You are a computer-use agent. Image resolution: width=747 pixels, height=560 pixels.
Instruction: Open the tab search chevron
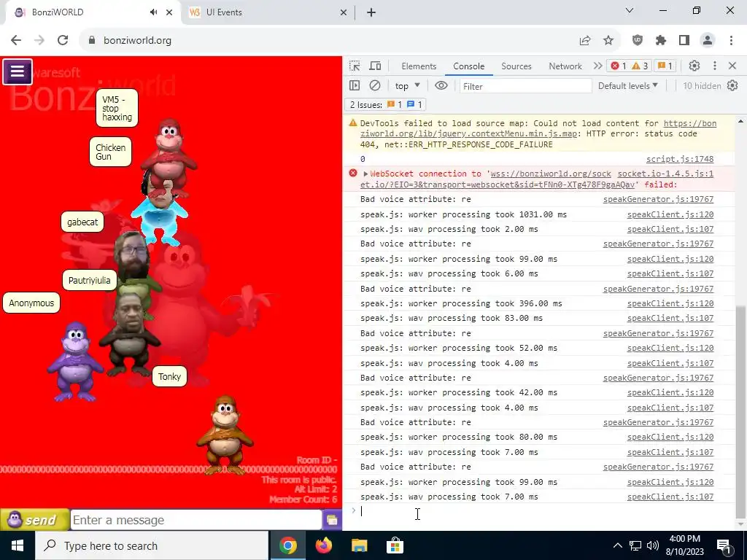[630, 10]
